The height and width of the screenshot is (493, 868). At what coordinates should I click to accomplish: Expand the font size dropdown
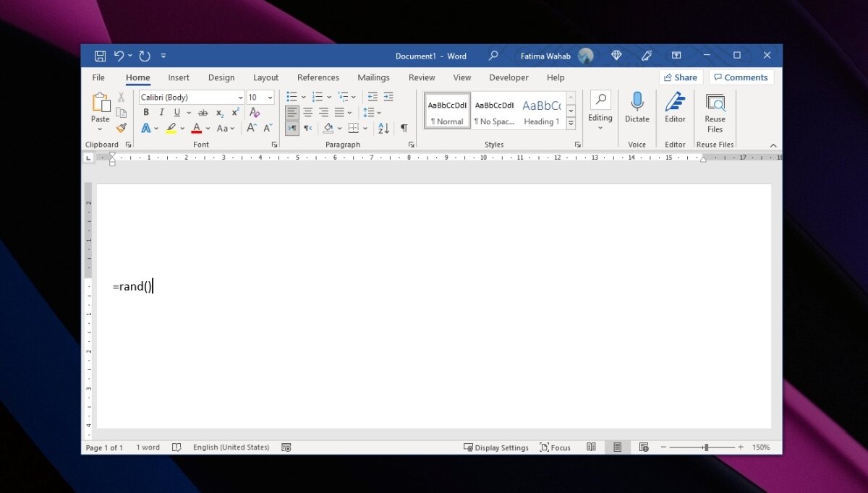269,97
